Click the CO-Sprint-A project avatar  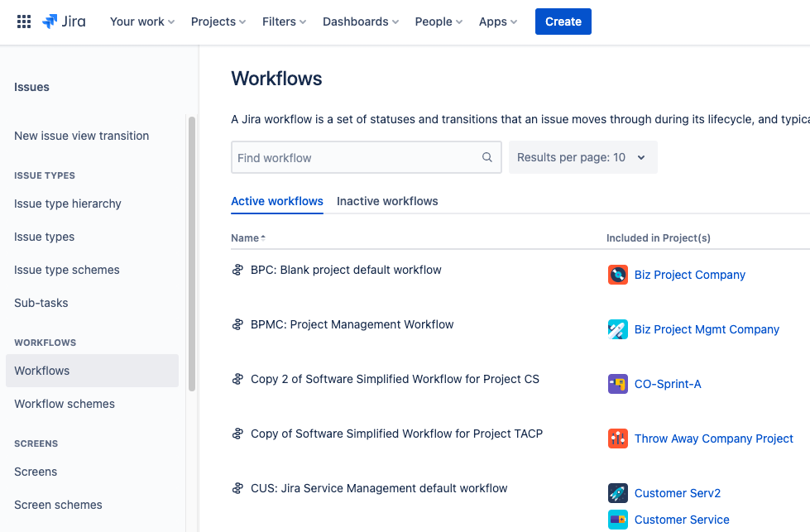point(618,384)
